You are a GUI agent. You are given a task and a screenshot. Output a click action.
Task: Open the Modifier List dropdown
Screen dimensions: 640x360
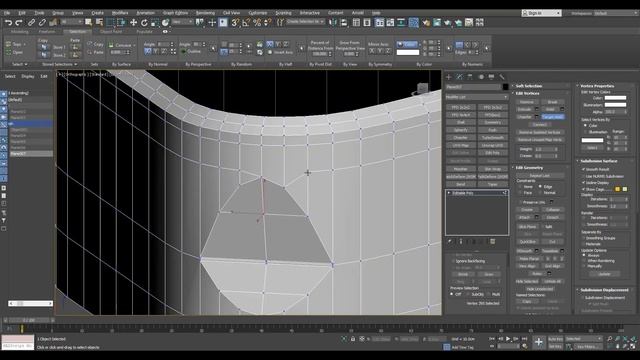point(477,97)
